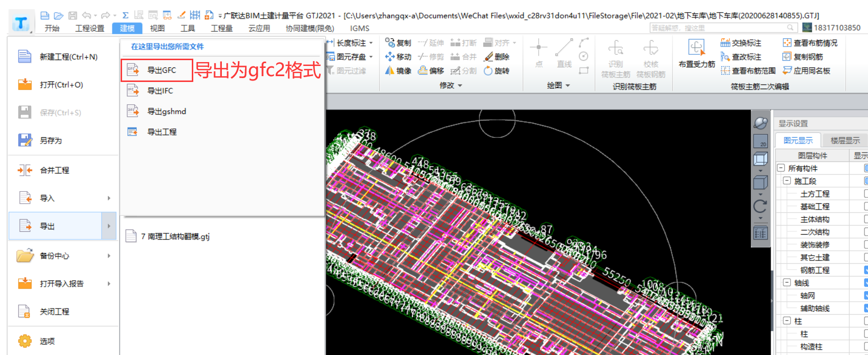Open recent file 7 南理工结构翻模.gtj
The image size is (868, 355).
(168, 236)
